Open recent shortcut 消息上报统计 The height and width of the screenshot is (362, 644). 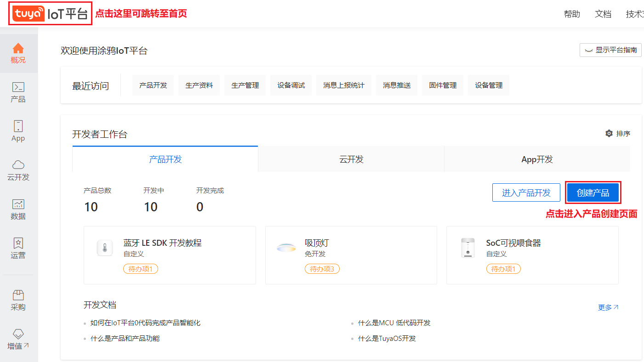[344, 85]
